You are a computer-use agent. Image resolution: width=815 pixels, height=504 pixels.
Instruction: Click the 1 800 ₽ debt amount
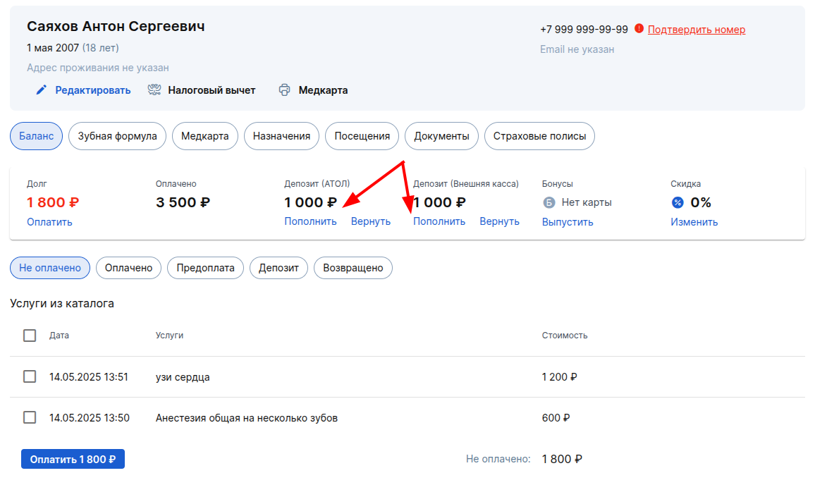53,202
